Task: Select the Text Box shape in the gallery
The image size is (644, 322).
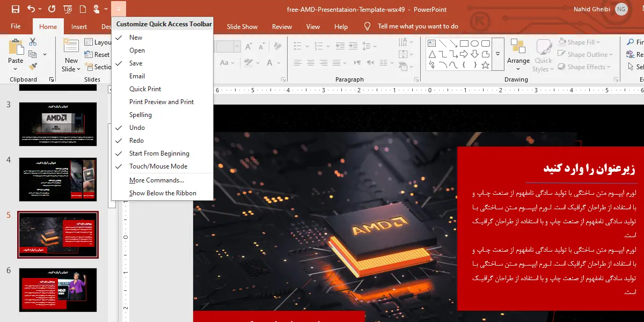Action: pyautogui.click(x=432, y=43)
